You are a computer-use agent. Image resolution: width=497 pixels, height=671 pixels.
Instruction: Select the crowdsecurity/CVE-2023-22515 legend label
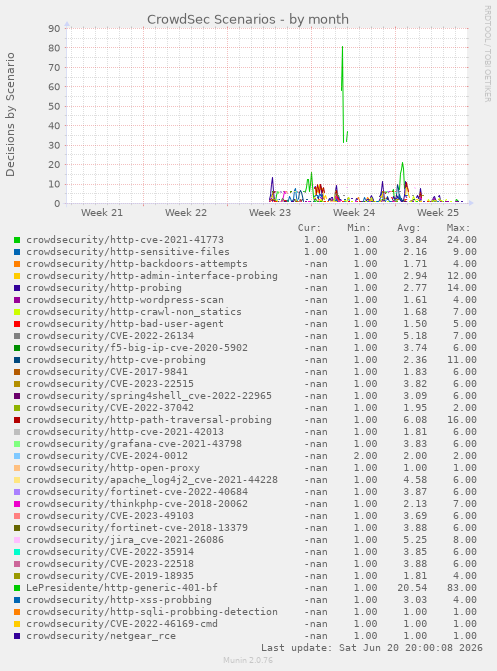110,384
